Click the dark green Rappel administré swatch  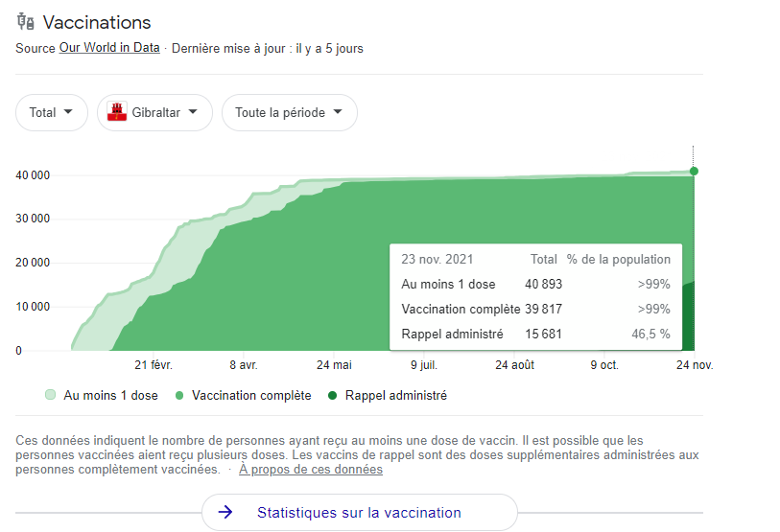pos(333,396)
